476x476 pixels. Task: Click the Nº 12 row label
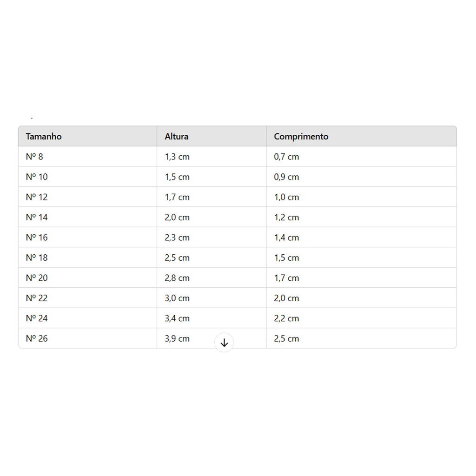pyautogui.click(x=37, y=197)
